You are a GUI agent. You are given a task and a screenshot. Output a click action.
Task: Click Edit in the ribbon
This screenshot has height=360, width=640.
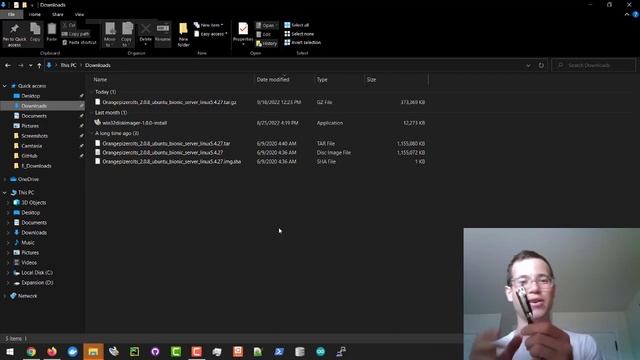[264, 34]
